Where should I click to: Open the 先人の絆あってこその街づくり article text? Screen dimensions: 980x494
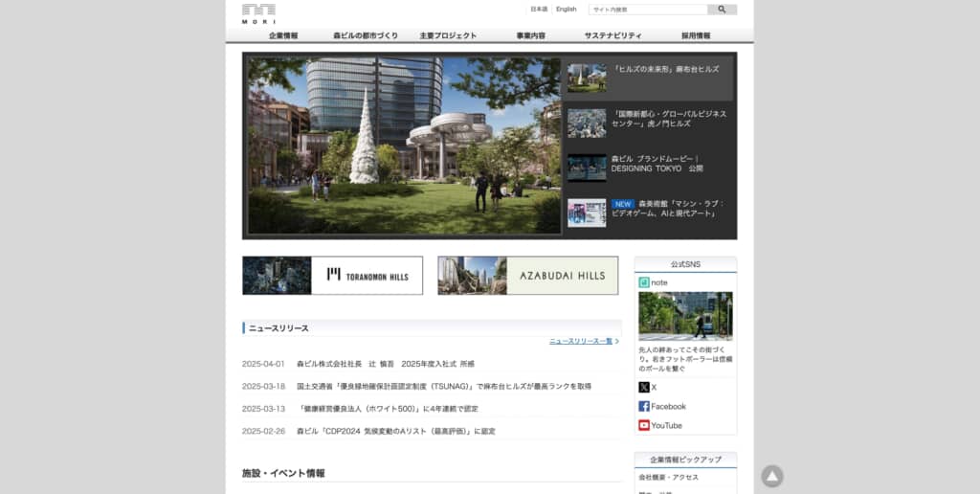click(685, 360)
